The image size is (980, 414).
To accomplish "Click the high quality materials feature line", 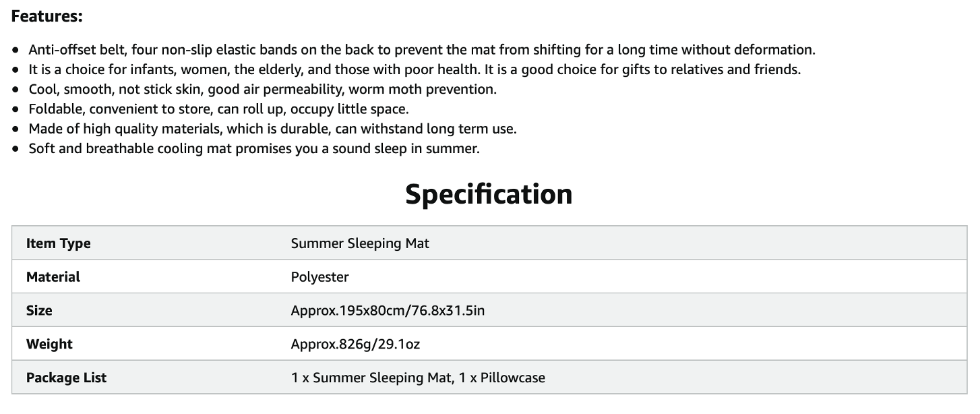I will 272,128.
